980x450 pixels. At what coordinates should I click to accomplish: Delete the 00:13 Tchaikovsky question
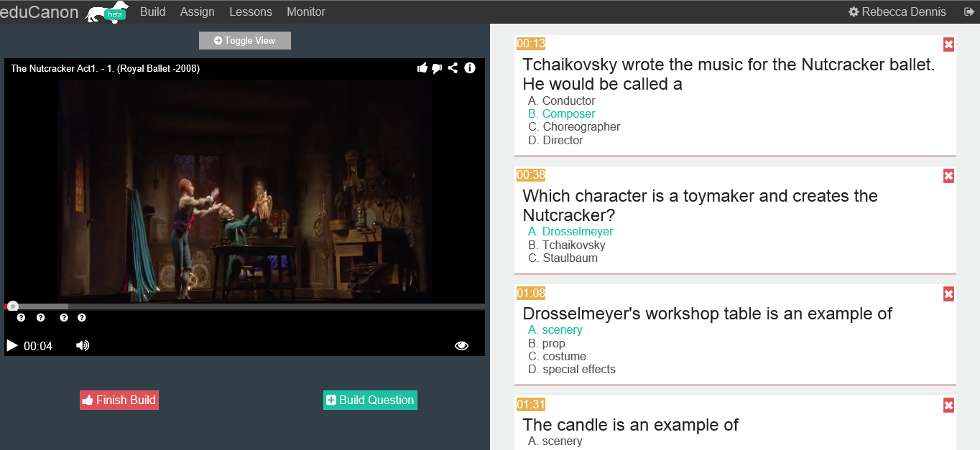[948, 44]
